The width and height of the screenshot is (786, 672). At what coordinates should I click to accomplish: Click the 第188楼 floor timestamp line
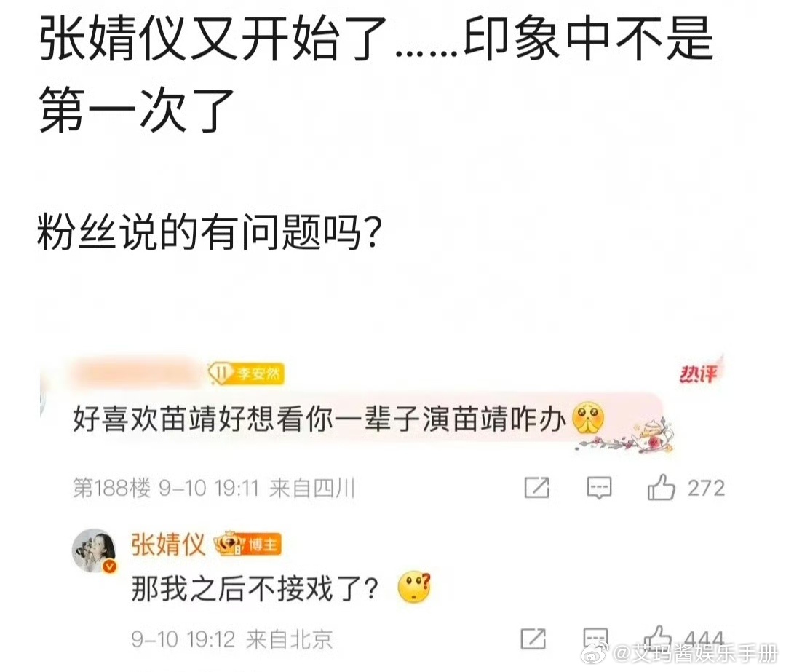214,488
